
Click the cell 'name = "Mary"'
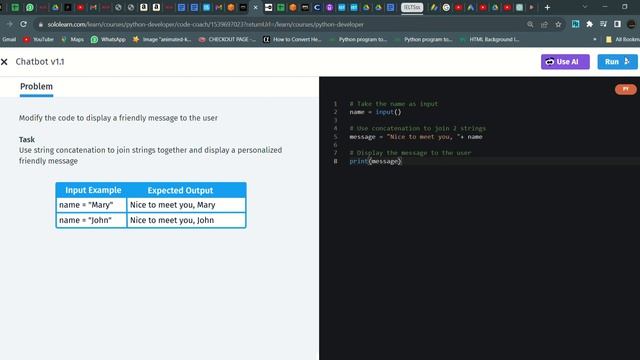91,205
